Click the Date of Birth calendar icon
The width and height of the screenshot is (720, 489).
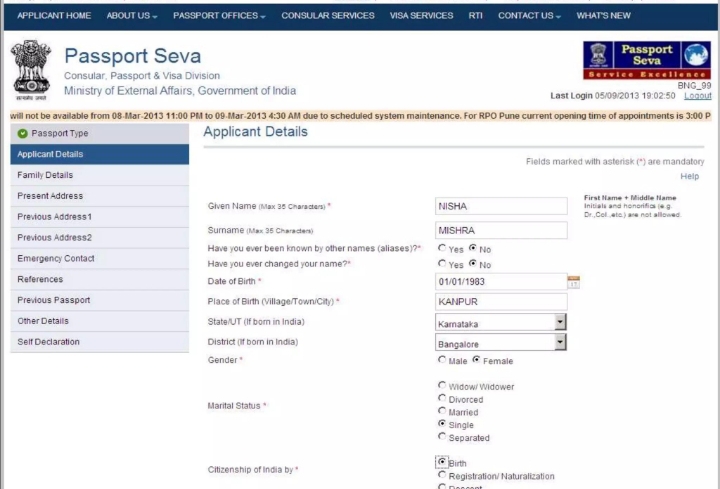click(x=573, y=283)
